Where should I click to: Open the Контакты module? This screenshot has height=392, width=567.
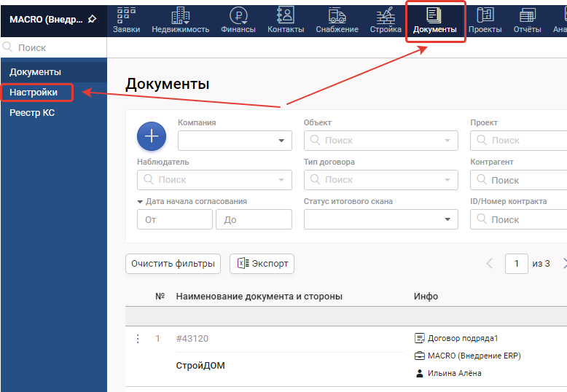pyautogui.click(x=286, y=20)
